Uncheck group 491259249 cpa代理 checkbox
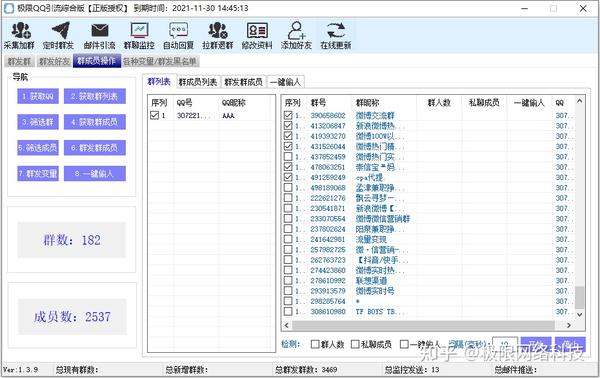This screenshot has width=600, height=378. tap(288, 177)
